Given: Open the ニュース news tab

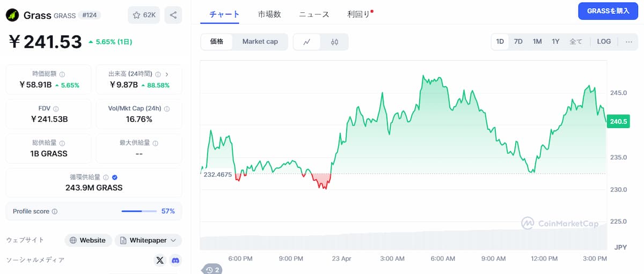Looking at the screenshot, I should click(x=314, y=14).
